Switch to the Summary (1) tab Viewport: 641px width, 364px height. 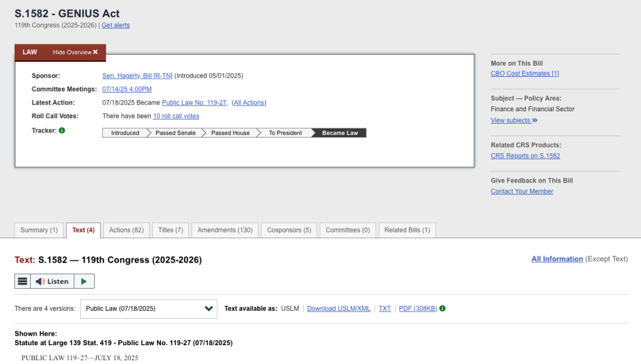(39, 230)
